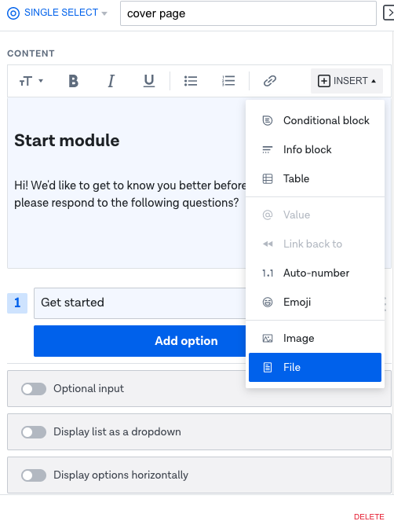Collapse the Insert dropdown menu

pyautogui.click(x=347, y=81)
